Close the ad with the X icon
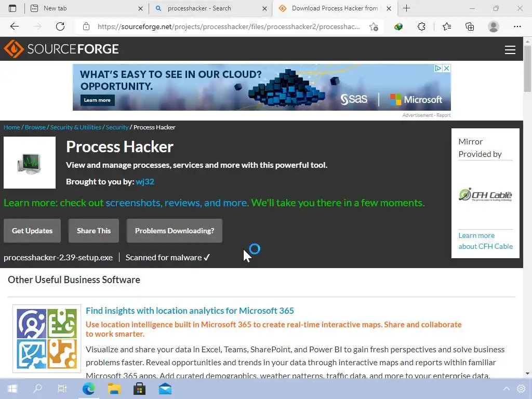 pyautogui.click(x=446, y=68)
